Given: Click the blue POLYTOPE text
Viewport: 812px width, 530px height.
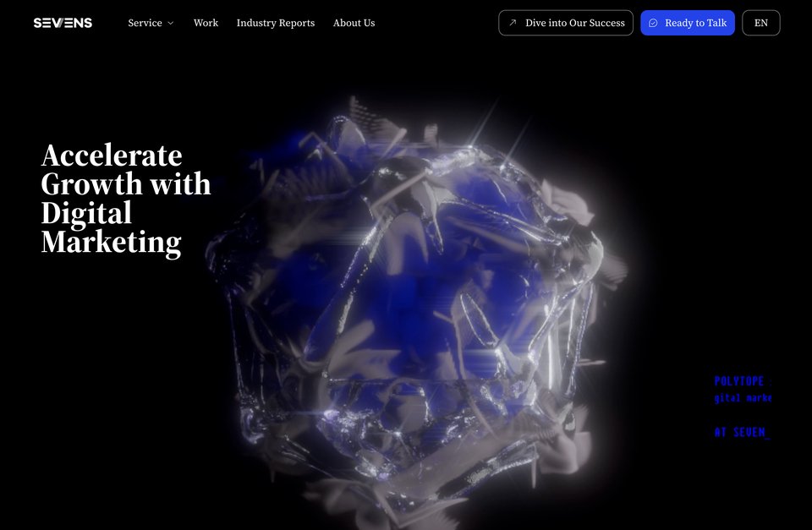Looking at the screenshot, I should 739,381.
